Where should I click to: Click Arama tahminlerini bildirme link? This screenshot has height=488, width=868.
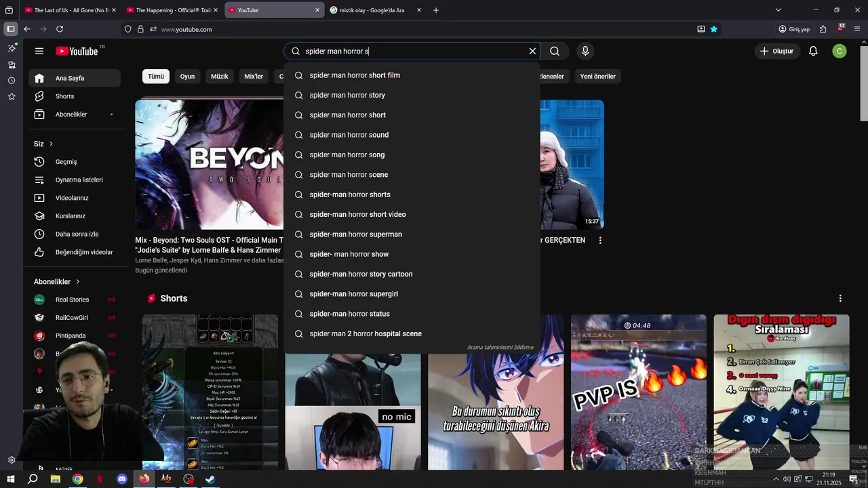click(x=500, y=347)
